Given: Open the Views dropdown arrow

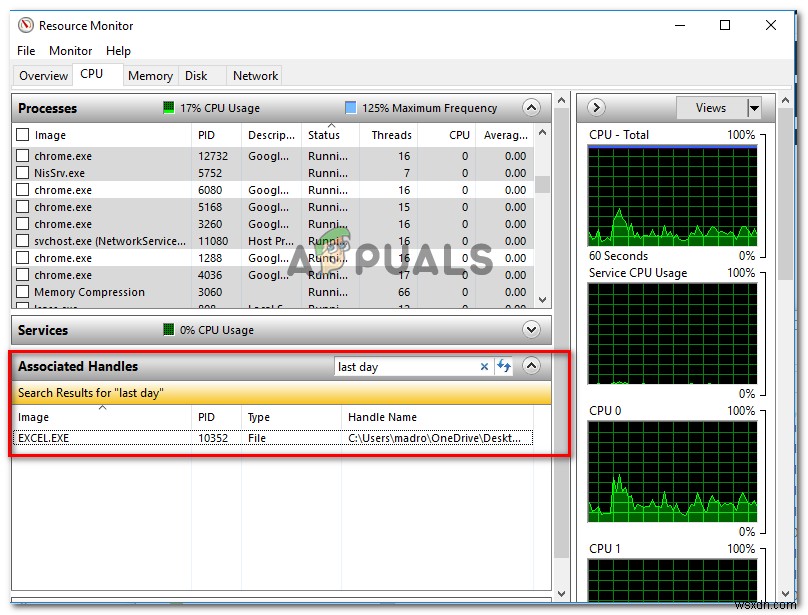Looking at the screenshot, I should click(755, 108).
